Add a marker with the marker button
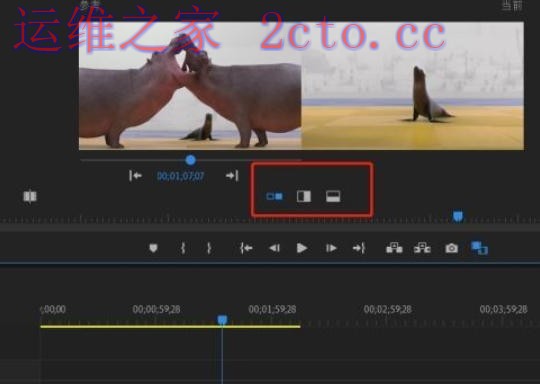The height and width of the screenshot is (384, 540). pyautogui.click(x=153, y=248)
